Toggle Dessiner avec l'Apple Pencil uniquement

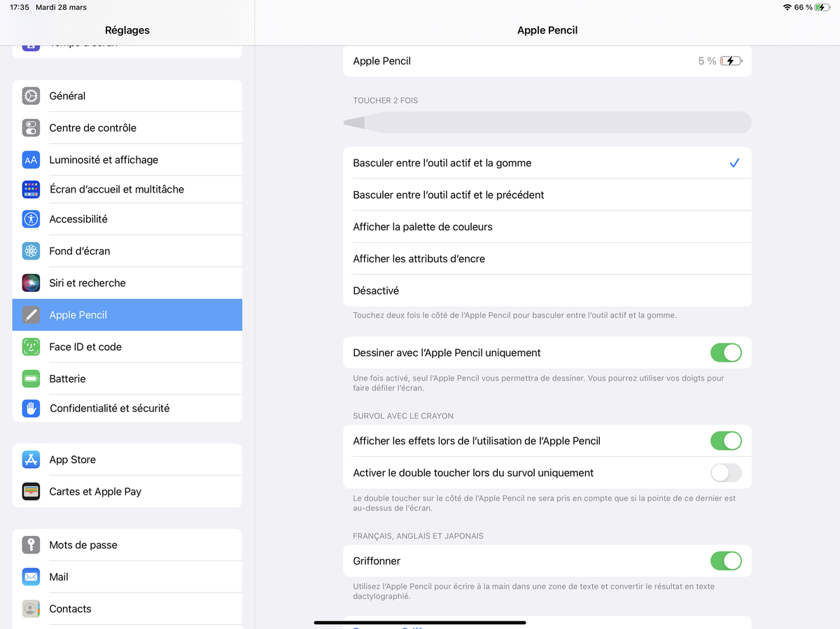click(726, 353)
